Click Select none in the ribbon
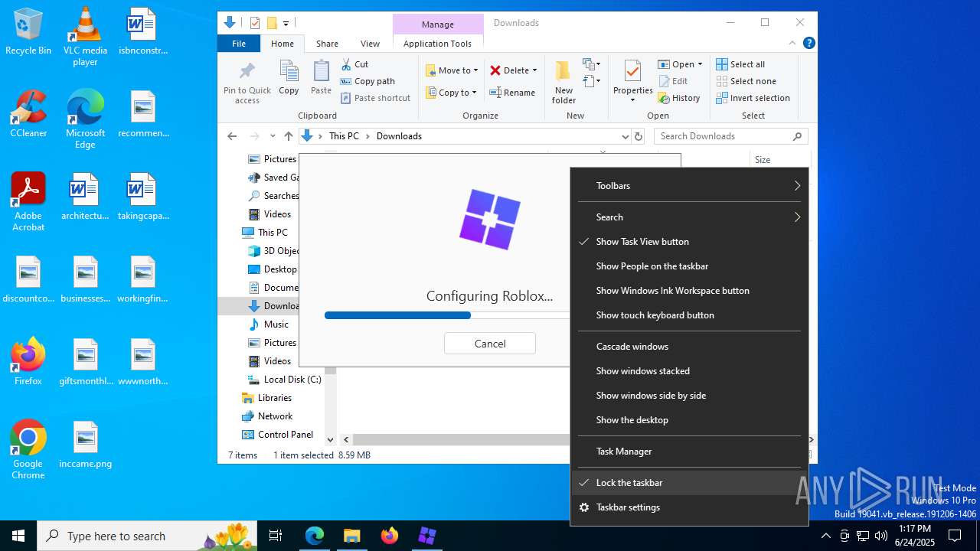Viewport: 980px width, 551px height. click(746, 81)
